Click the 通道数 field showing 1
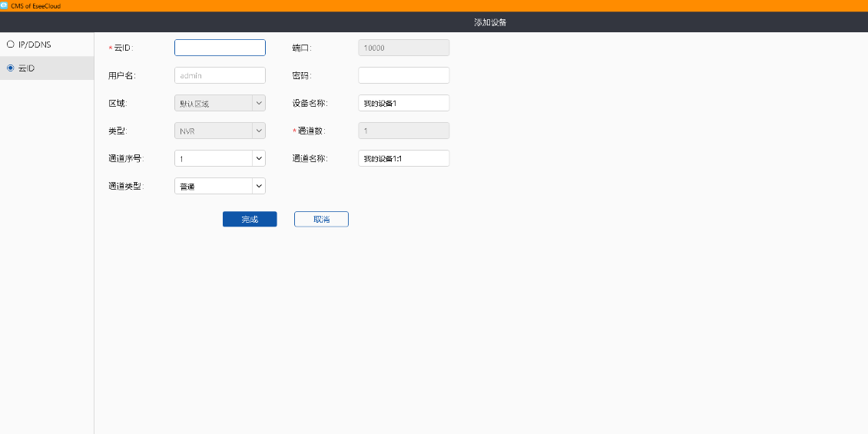 tap(403, 131)
